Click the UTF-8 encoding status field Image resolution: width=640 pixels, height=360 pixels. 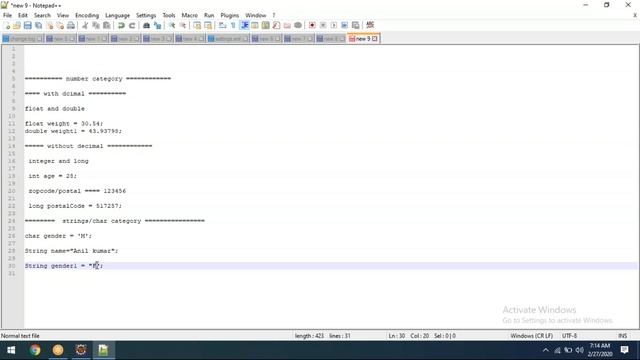569,336
